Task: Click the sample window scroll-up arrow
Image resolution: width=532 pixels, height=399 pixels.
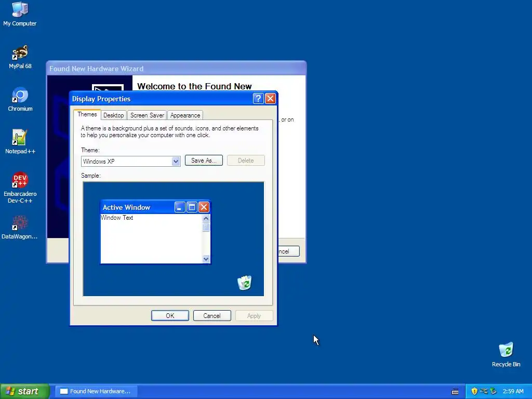Action: (x=206, y=219)
